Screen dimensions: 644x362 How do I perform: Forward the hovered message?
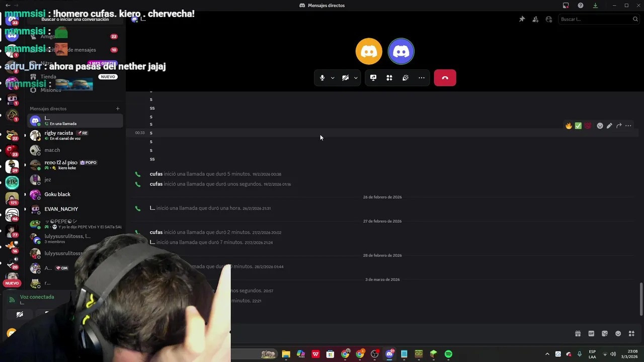[x=619, y=126]
